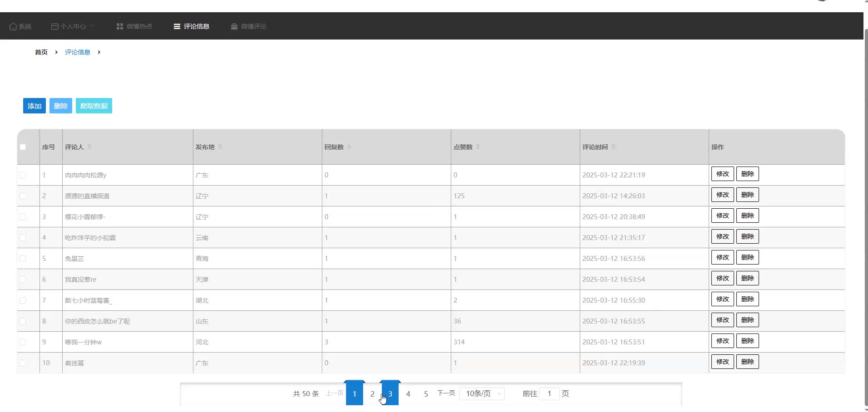The width and height of the screenshot is (868, 412).
Task: Sort by 回复数 column sort arrows
Action: pyautogui.click(x=349, y=147)
